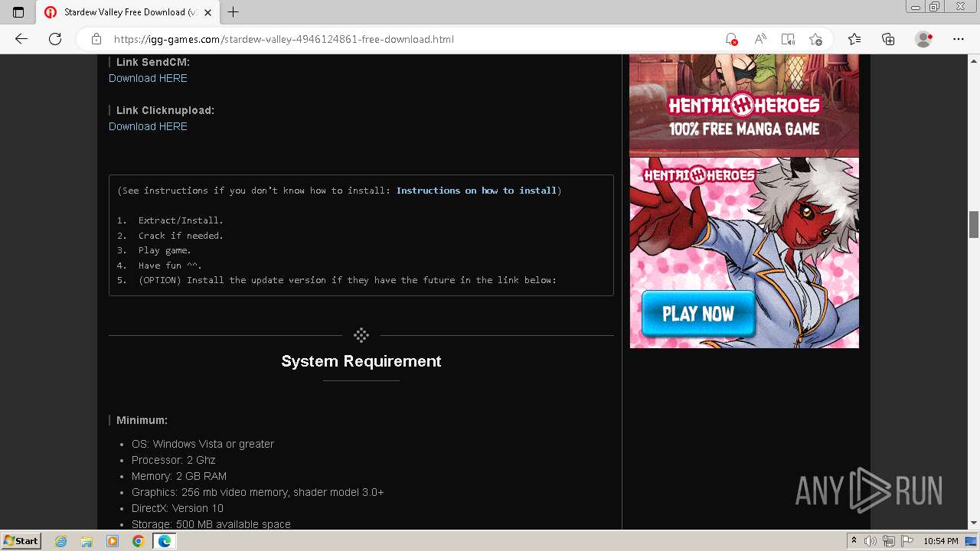This screenshot has height=551, width=980.
Task: Select the 'Graphics: 256 mb video memory' line
Action: (x=258, y=492)
